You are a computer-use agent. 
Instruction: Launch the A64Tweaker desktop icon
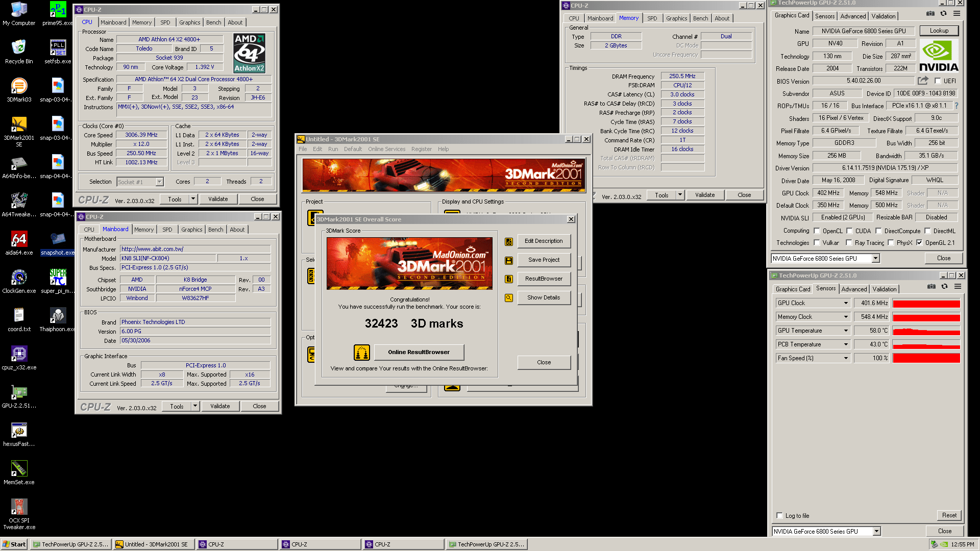[19, 205]
